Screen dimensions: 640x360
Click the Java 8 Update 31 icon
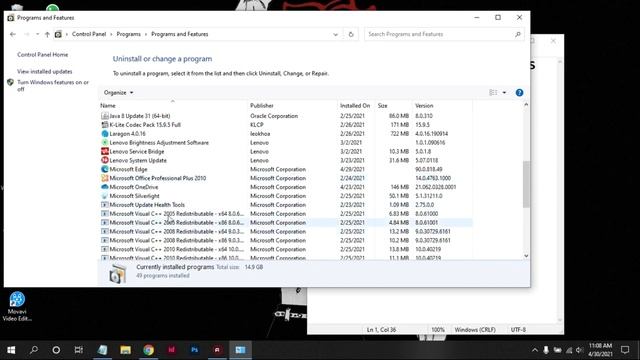coord(104,116)
